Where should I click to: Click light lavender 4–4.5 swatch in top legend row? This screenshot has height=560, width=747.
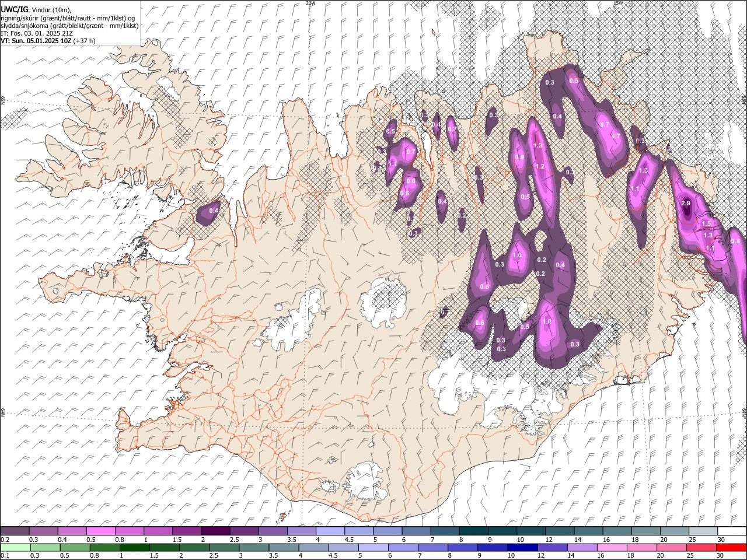(x=330, y=531)
